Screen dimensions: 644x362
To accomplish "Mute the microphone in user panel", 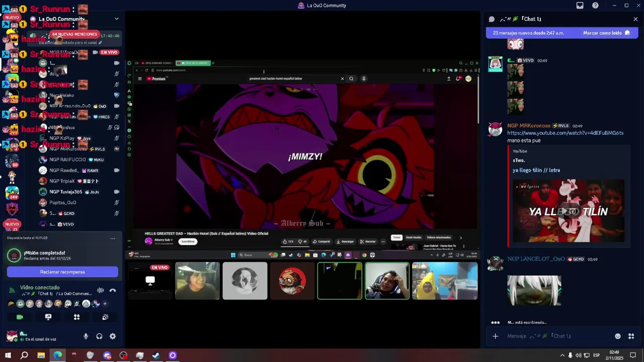I will point(86,336).
